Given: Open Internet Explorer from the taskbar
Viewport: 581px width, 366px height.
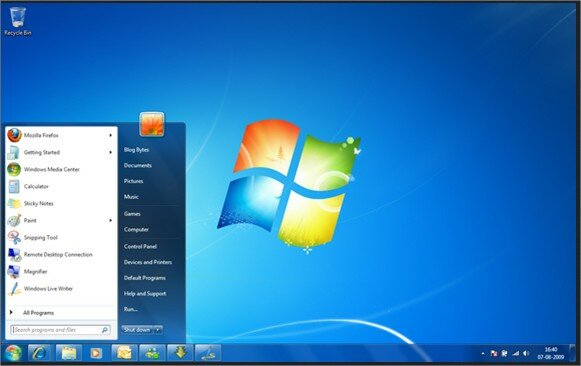Looking at the screenshot, I should coord(39,353).
